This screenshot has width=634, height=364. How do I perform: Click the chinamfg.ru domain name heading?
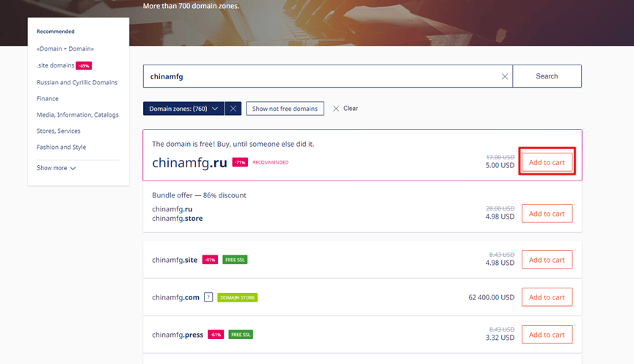coord(189,163)
